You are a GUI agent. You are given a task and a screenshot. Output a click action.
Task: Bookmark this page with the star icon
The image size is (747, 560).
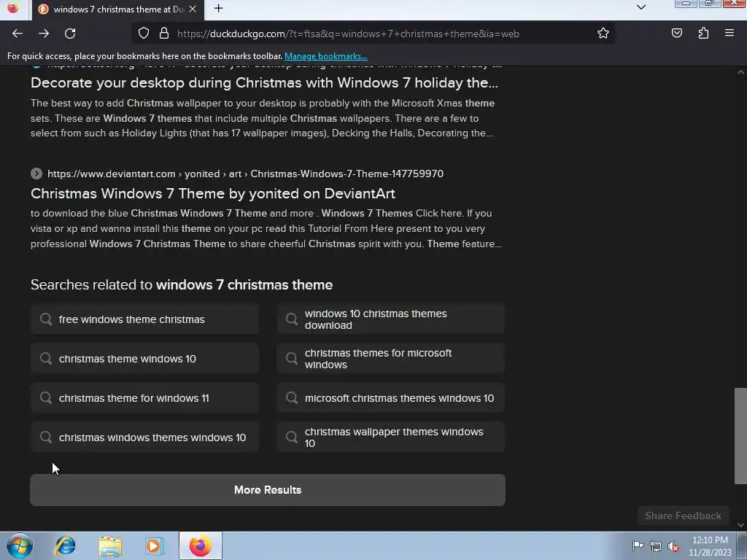(603, 34)
